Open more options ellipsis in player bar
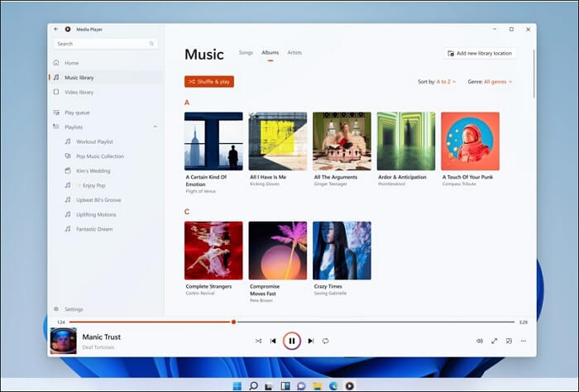 pyautogui.click(x=524, y=341)
